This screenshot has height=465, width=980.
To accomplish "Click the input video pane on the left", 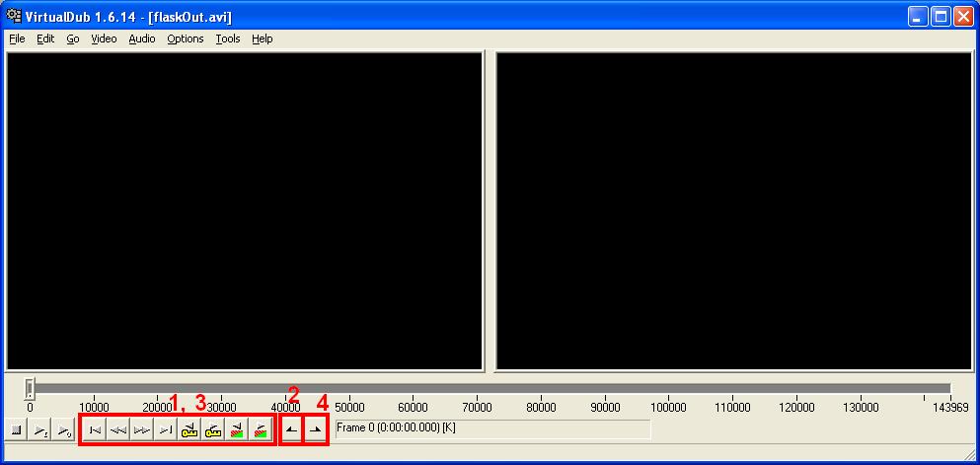I will 245,211.
